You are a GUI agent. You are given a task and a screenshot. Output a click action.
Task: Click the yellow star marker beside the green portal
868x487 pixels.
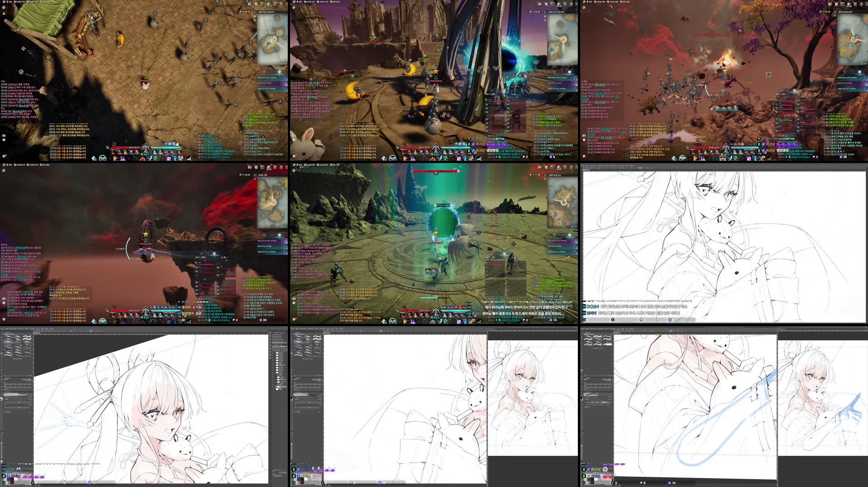click(436, 233)
